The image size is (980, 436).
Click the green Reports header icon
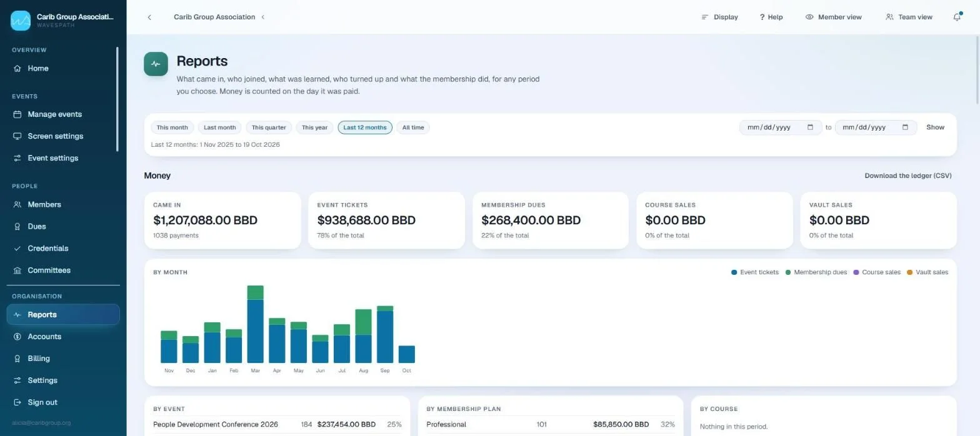156,64
